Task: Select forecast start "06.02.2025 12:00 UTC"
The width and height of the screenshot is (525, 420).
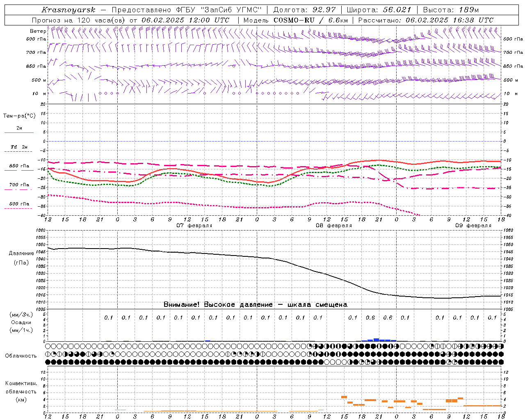Action: tap(185, 20)
